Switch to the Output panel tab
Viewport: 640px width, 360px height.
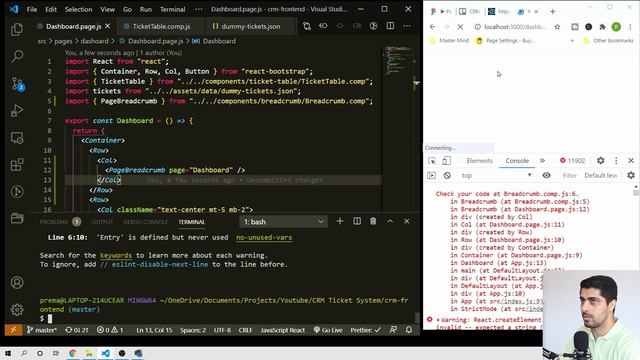click(x=102, y=222)
